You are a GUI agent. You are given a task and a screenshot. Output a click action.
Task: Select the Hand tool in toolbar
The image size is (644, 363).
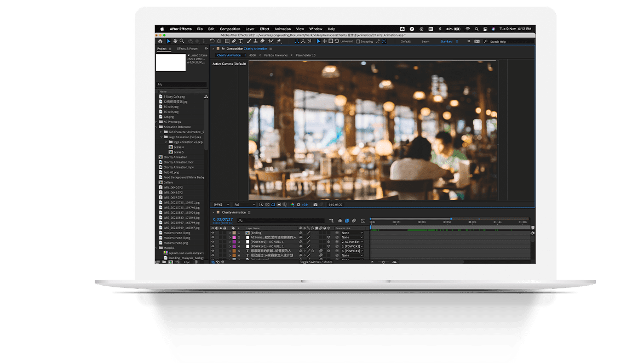[175, 41]
